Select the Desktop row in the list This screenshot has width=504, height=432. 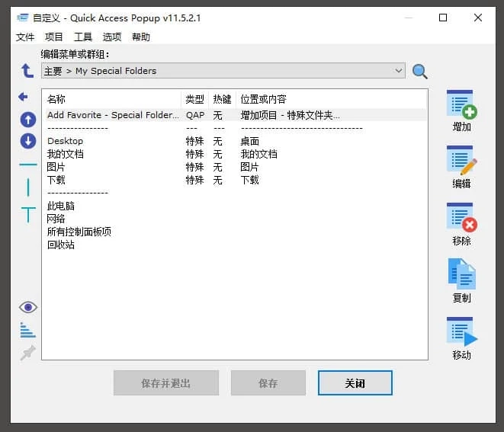click(66, 141)
